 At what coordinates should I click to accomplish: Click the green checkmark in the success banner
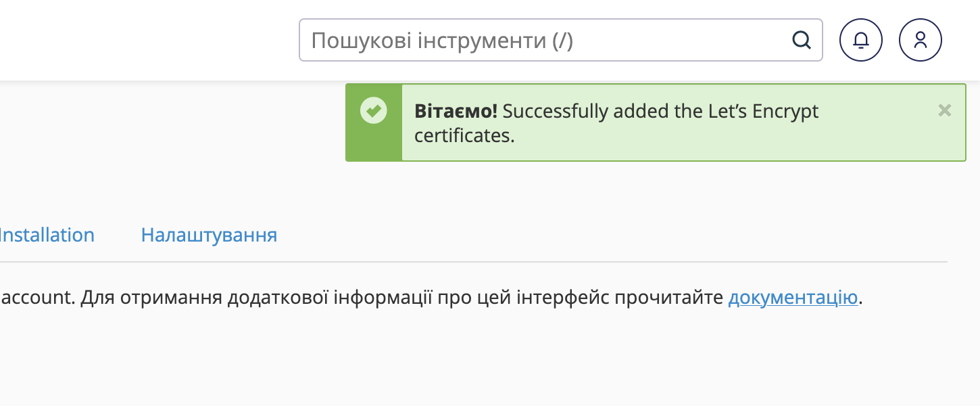point(374,110)
